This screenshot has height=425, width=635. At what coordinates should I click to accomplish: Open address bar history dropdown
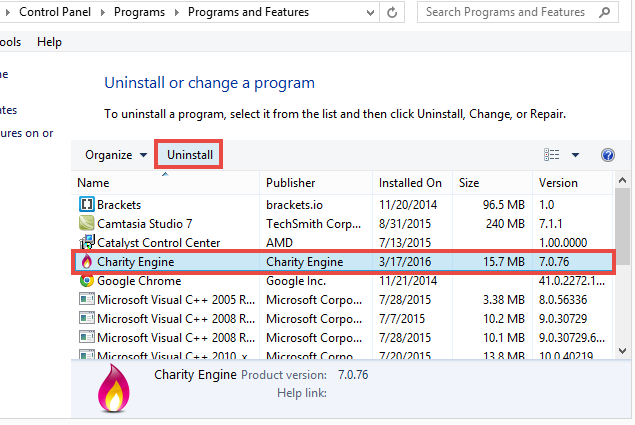click(x=370, y=13)
